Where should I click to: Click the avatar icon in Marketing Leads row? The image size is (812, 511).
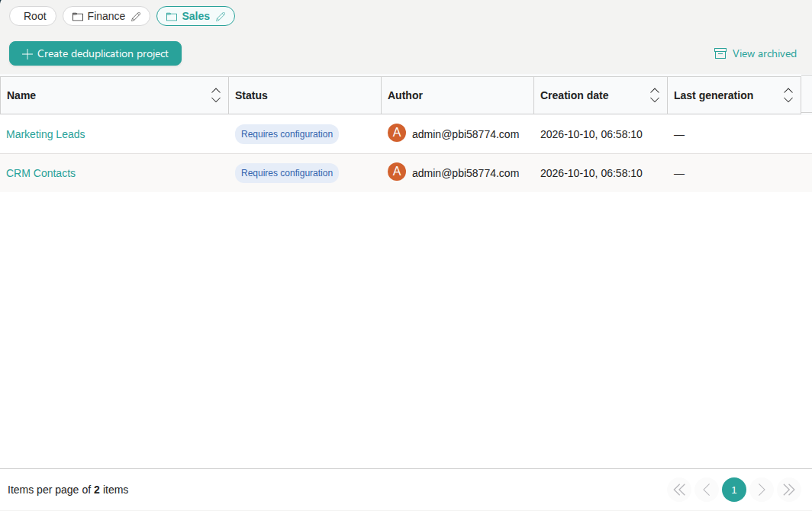397,133
